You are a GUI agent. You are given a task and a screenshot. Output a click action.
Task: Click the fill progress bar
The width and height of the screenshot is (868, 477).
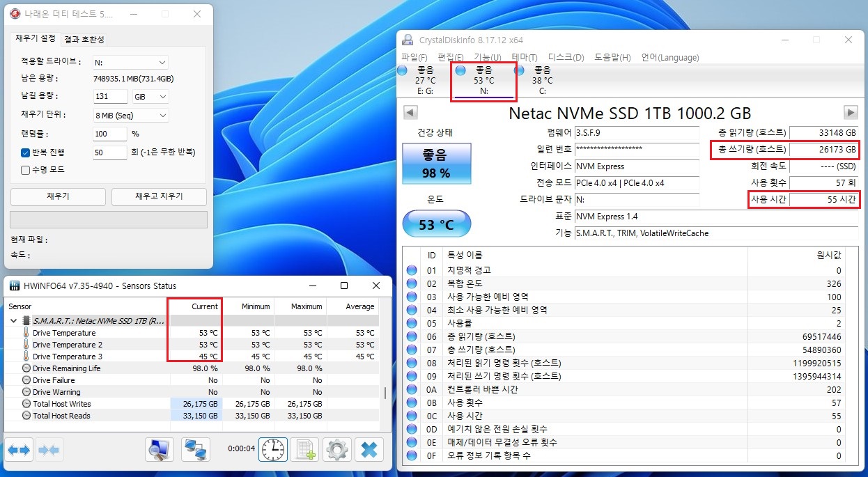pyautogui.click(x=109, y=219)
